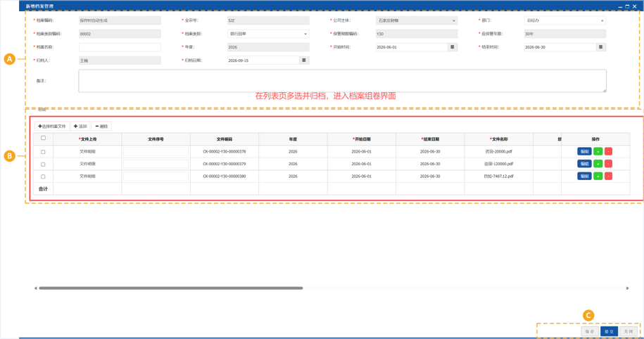Open the 开始时间 calendar picker icon

pos(452,47)
